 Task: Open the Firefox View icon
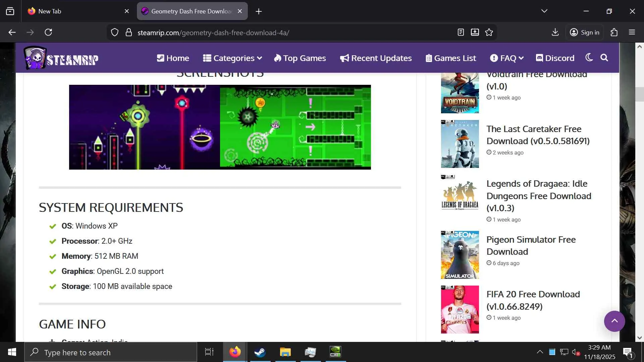tap(10, 11)
